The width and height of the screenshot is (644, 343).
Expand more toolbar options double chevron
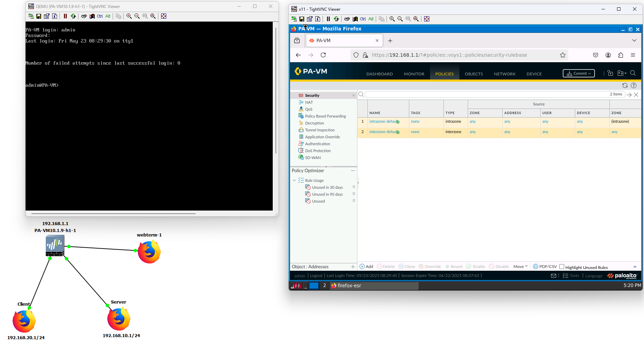[x=635, y=267]
